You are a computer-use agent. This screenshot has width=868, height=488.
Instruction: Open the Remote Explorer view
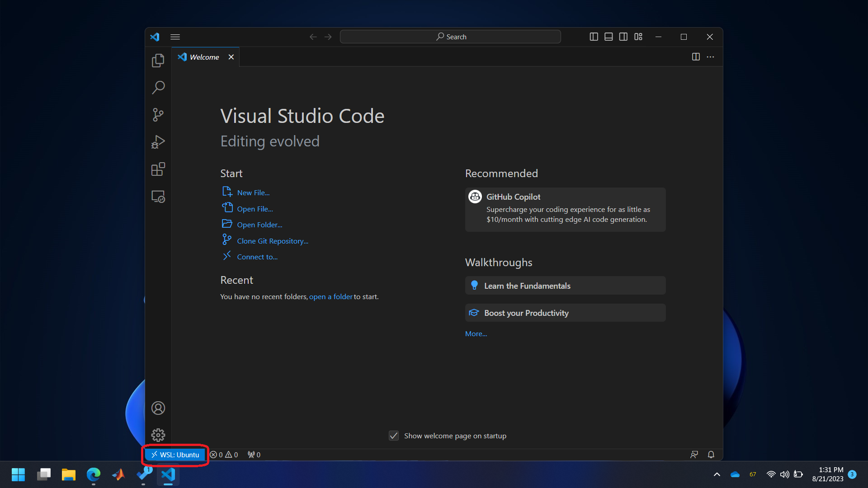pos(158,197)
